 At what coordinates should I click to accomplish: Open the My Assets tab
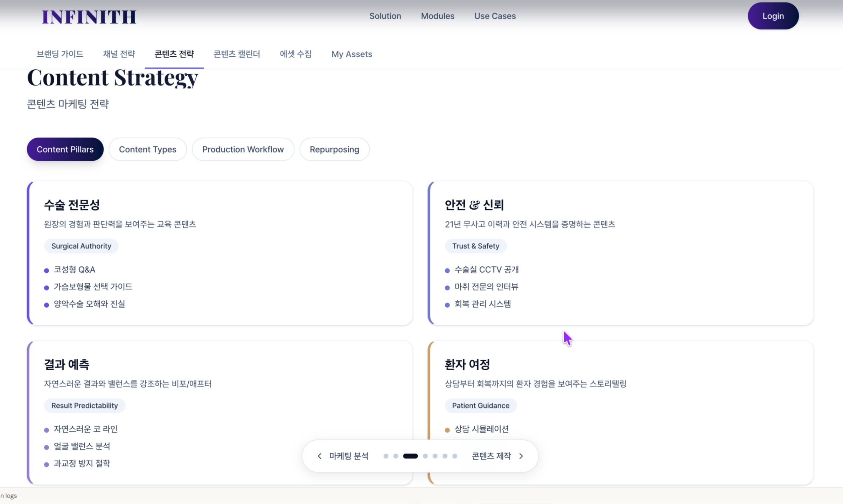click(x=351, y=54)
